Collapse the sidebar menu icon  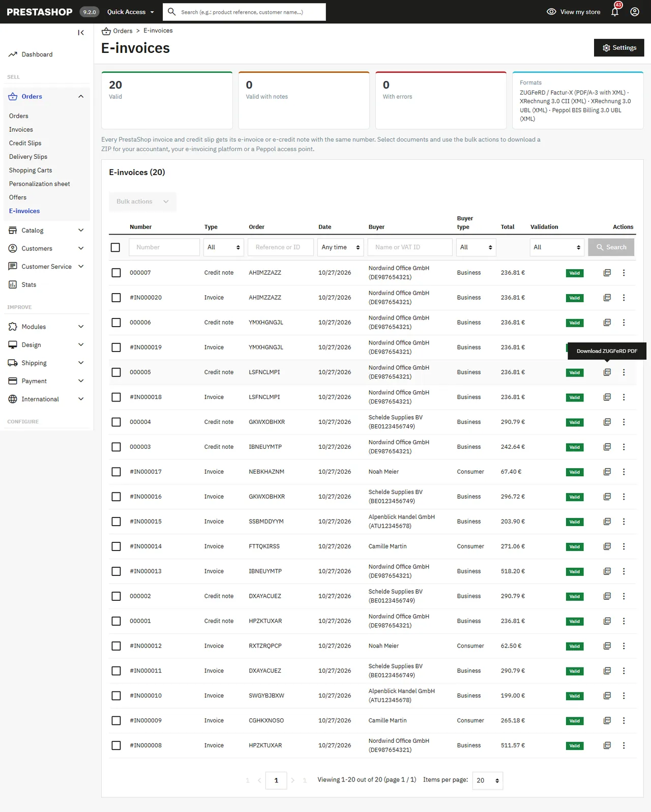coord(81,33)
